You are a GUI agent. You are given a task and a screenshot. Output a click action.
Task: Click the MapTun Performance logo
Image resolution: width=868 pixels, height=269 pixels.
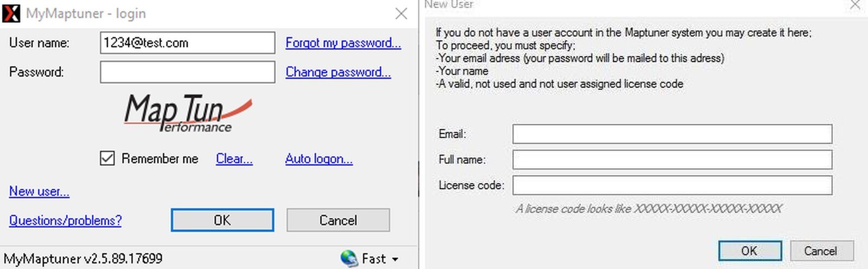click(188, 113)
